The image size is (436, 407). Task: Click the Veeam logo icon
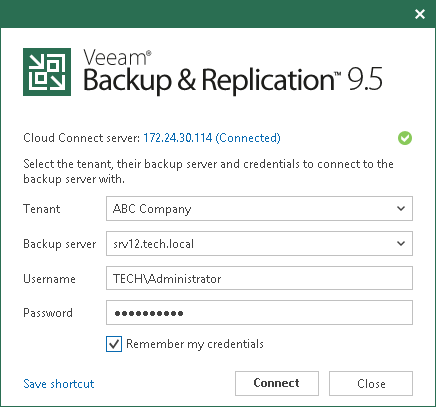coord(47,72)
